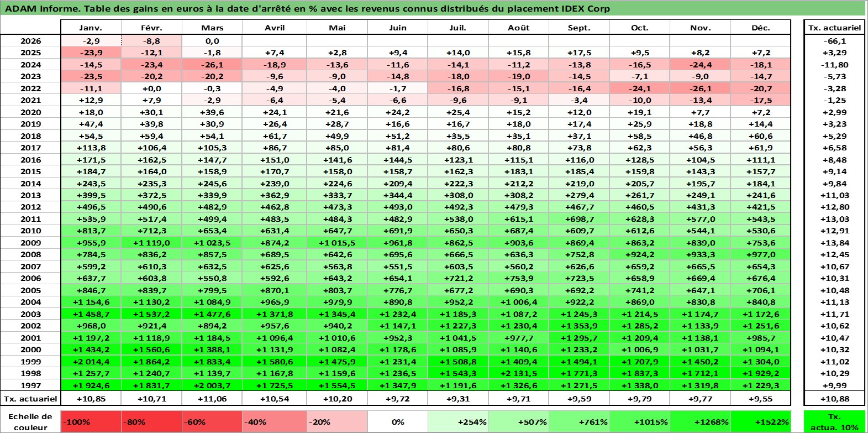Select the +9,31 actuarial rate under Juil.
Image resolution: width=868 pixels, height=433 pixels.
(458, 398)
